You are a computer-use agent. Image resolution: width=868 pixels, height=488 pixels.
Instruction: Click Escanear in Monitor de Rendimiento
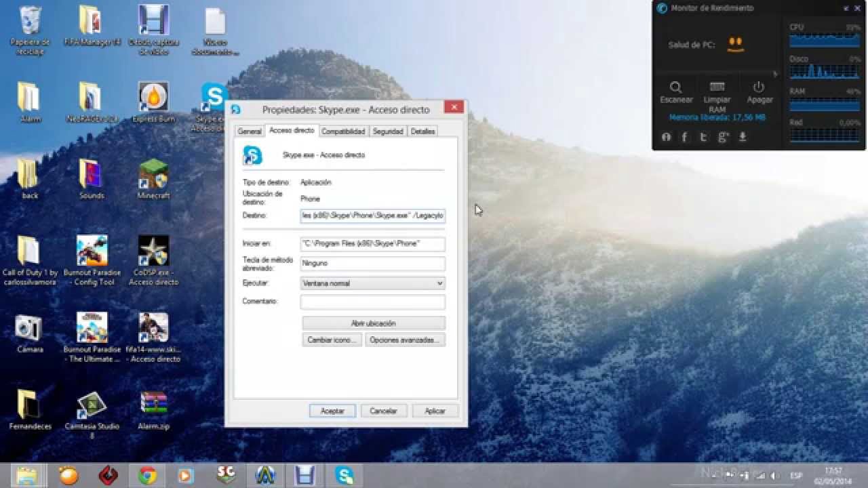coord(676,93)
